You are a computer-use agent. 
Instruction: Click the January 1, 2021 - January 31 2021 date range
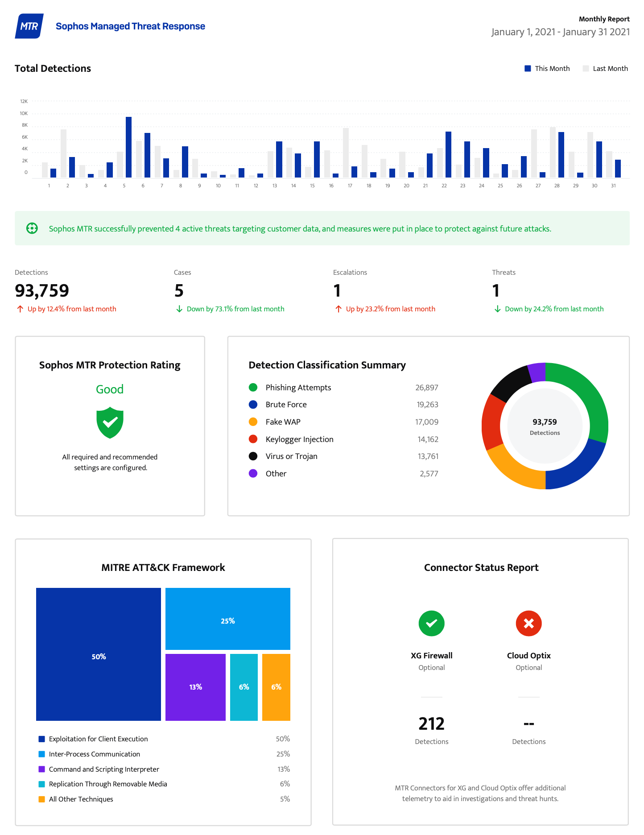tap(561, 32)
